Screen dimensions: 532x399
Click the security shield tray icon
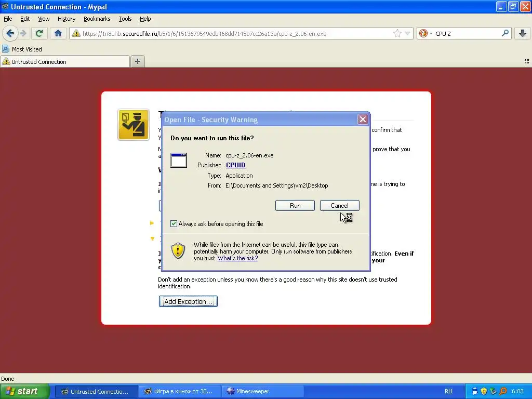tap(484, 392)
